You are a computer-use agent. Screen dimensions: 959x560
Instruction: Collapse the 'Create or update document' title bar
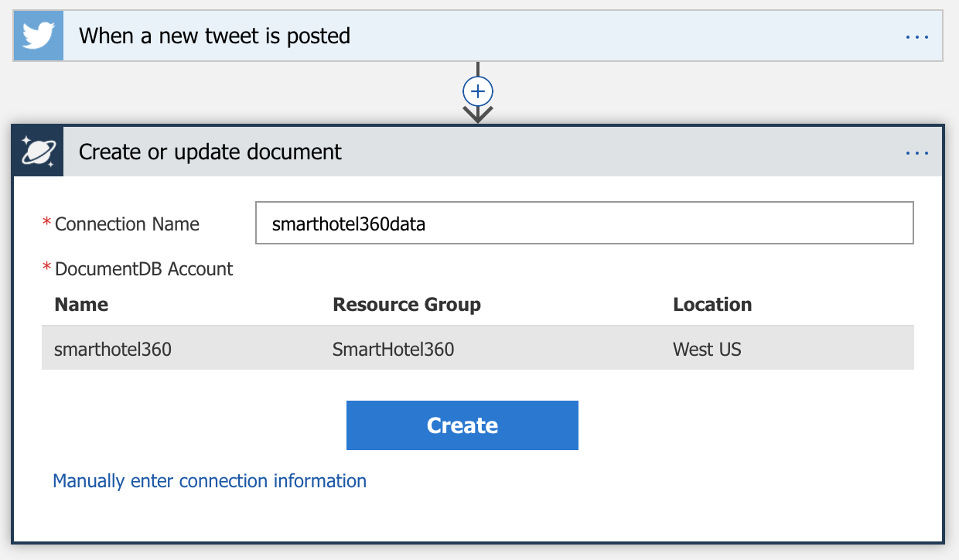coord(478,152)
